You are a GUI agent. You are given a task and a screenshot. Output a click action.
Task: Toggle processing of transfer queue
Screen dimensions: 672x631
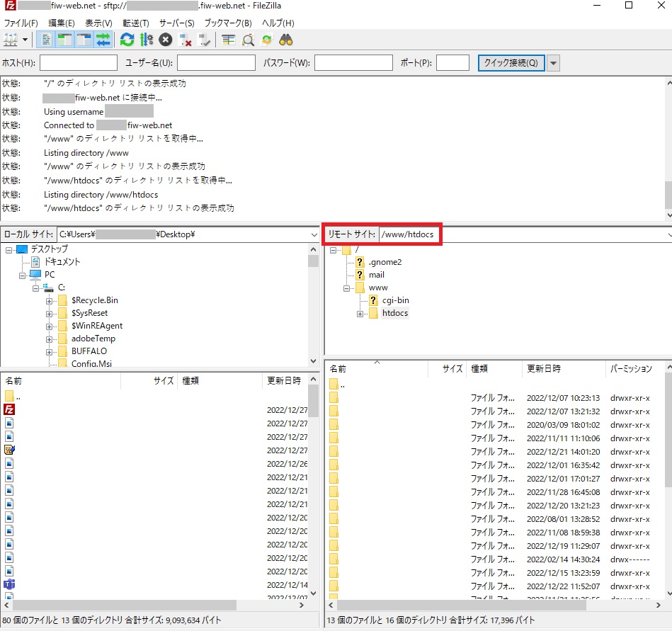click(146, 40)
